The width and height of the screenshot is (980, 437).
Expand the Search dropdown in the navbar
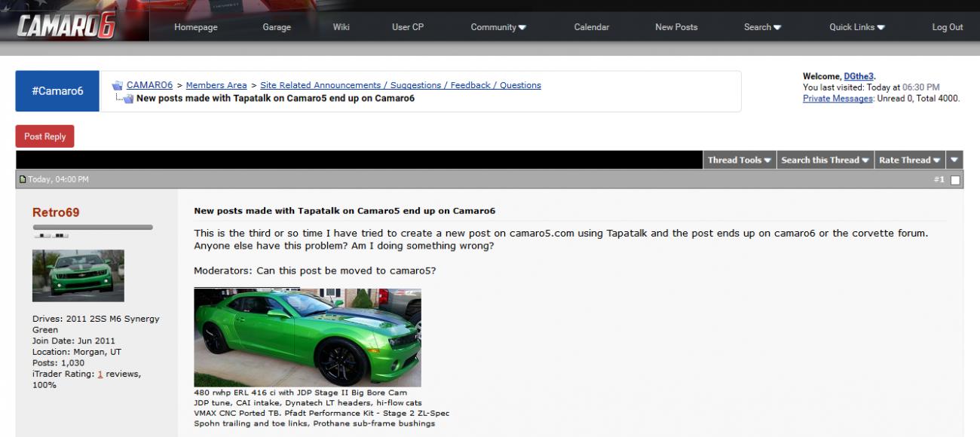(x=761, y=26)
